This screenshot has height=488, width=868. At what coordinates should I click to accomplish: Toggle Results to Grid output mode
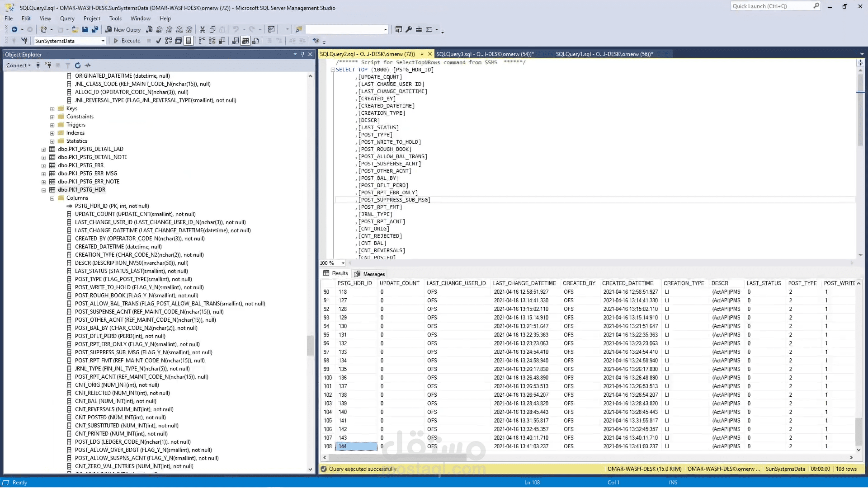point(245,41)
